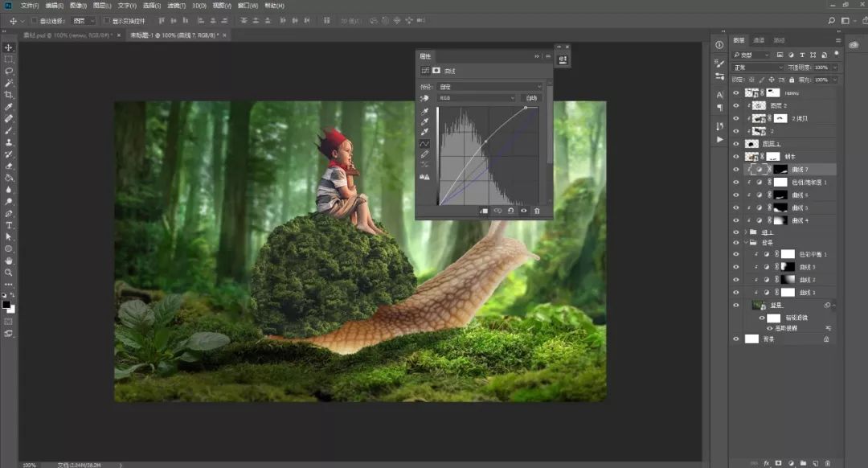The width and height of the screenshot is (868, 468).
Task: Click the middle curve control point
Action: [x=485, y=142]
